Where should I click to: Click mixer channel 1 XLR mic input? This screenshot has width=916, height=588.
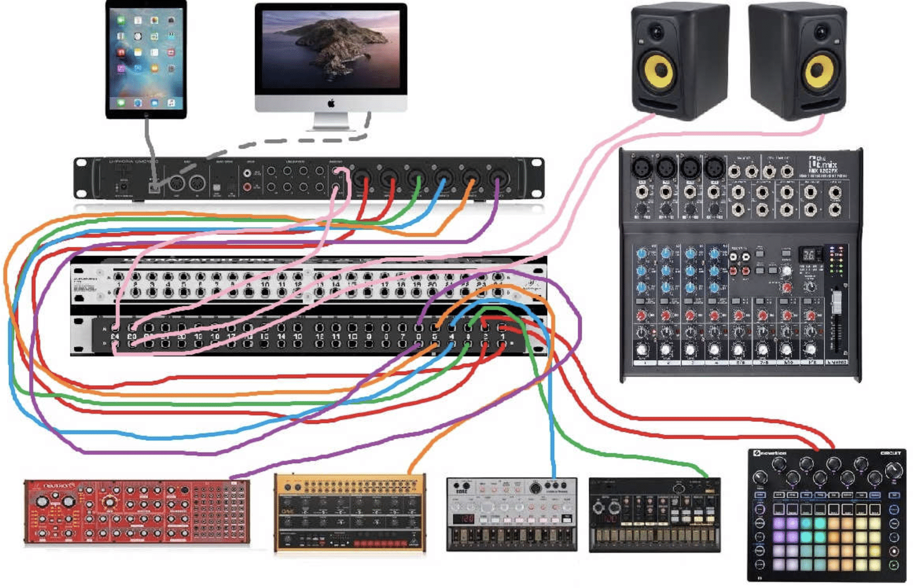pyautogui.click(x=641, y=168)
